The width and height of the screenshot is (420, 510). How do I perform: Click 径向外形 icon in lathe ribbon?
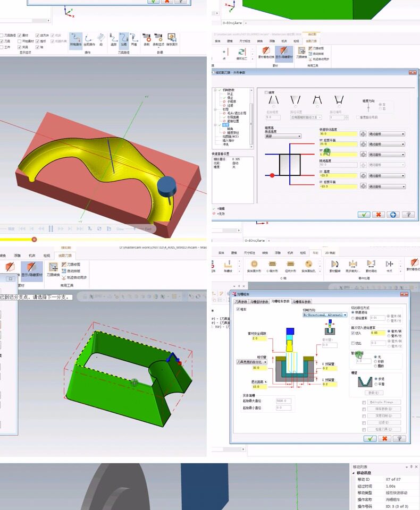[290, 266]
